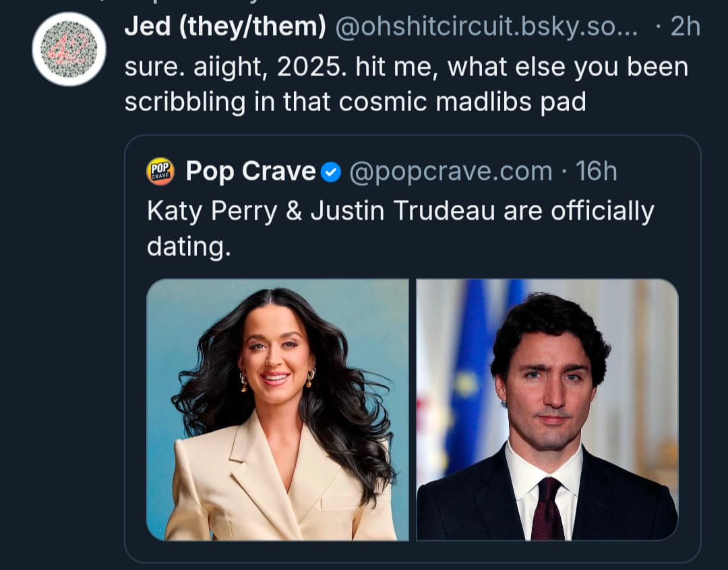Image resolution: width=728 pixels, height=570 pixels.
Task: Open the 2h post timestamp
Action: pyautogui.click(x=686, y=27)
